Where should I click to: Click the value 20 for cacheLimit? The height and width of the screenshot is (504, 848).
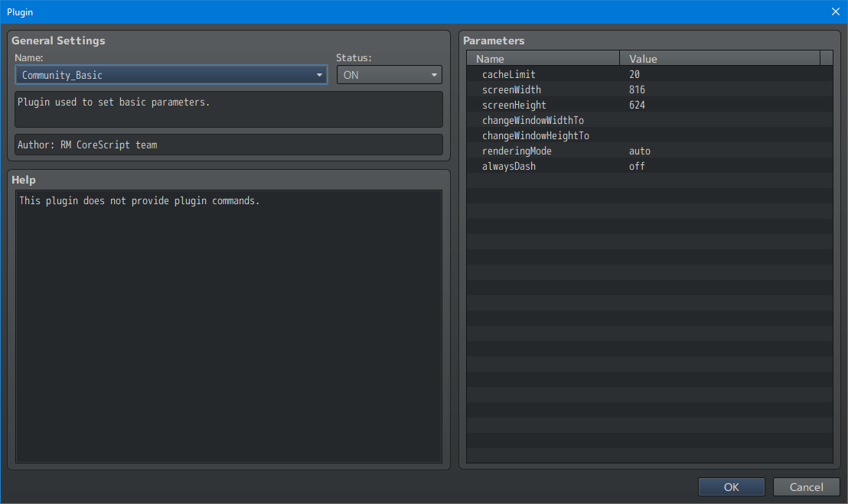(x=634, y=74)
